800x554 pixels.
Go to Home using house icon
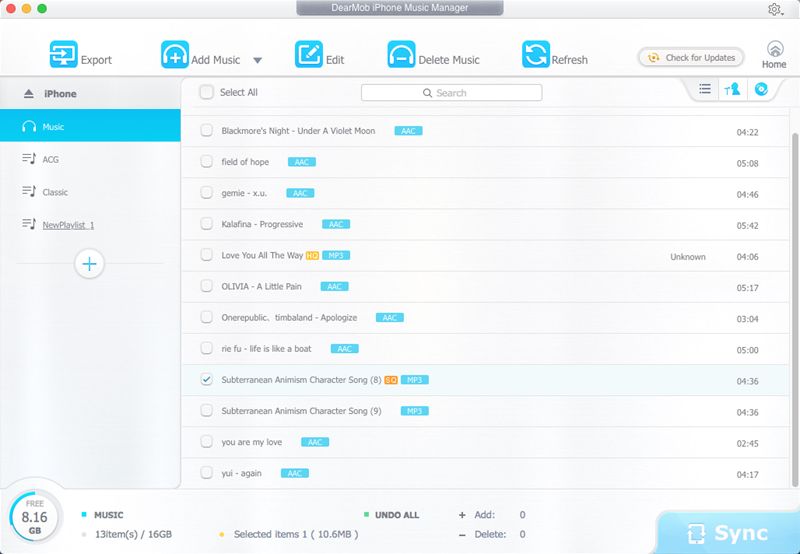coord(774,50)
